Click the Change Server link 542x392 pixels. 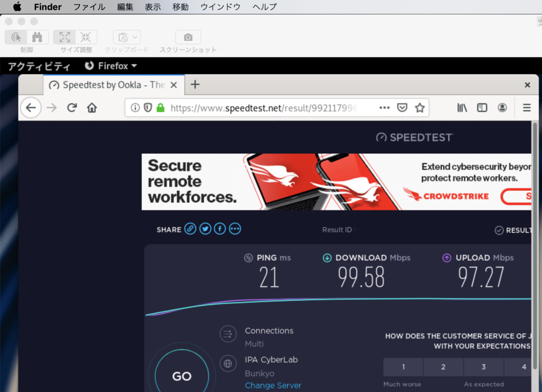[273, 386]
